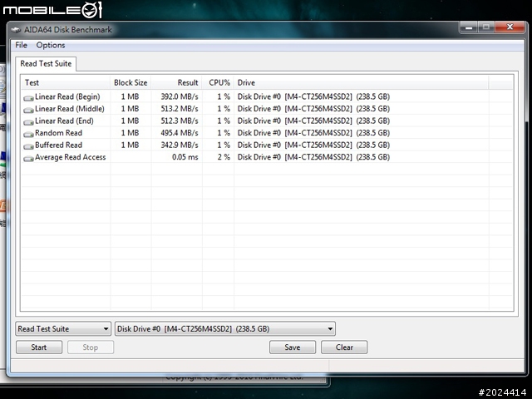The height and width of the screenshot is (399, 532).
Task: Sort by the Result column header
Action: coord(176,82)
